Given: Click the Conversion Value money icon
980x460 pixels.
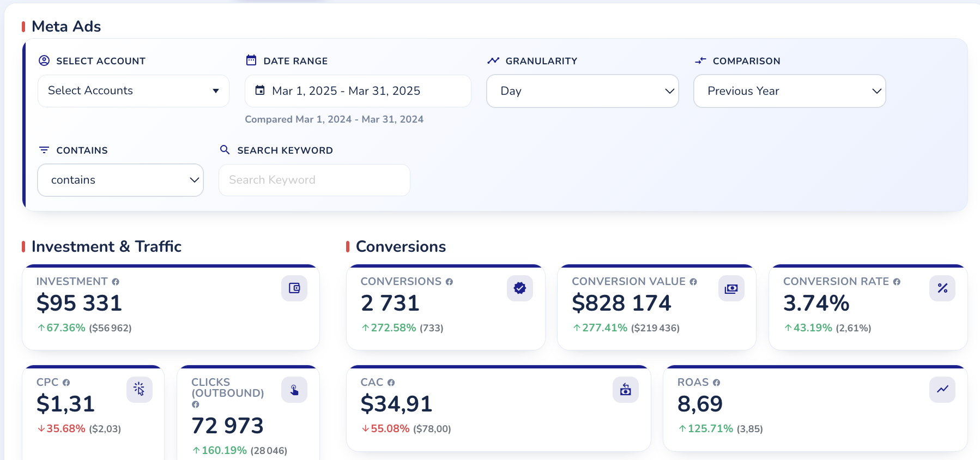Looking at the screenshot, I should pyautogui.click(x=731, y=288).
